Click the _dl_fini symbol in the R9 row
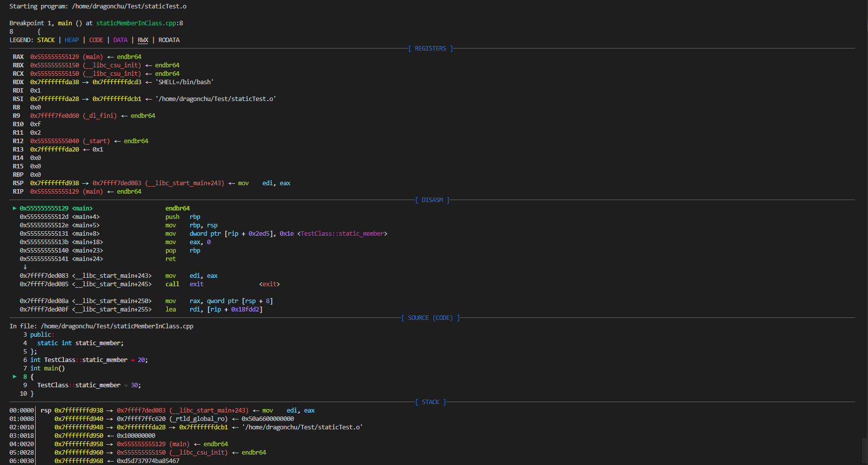Viewport: 868px width, 465px height. point(100,116)
